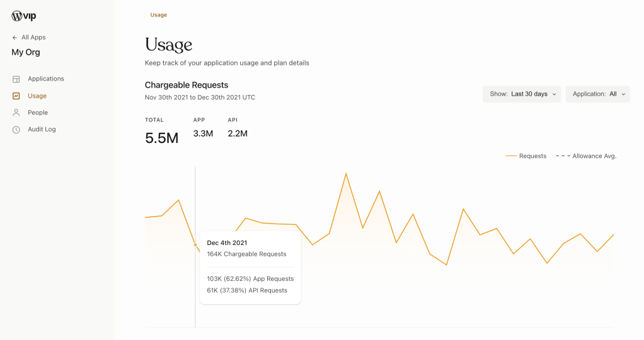
Task: Click the highest peak of the requests chart
Action: coord(346,174)
